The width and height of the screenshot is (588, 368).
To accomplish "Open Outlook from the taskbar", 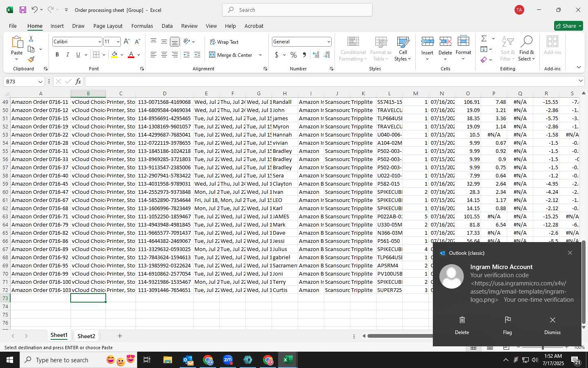I will [188, 360].
